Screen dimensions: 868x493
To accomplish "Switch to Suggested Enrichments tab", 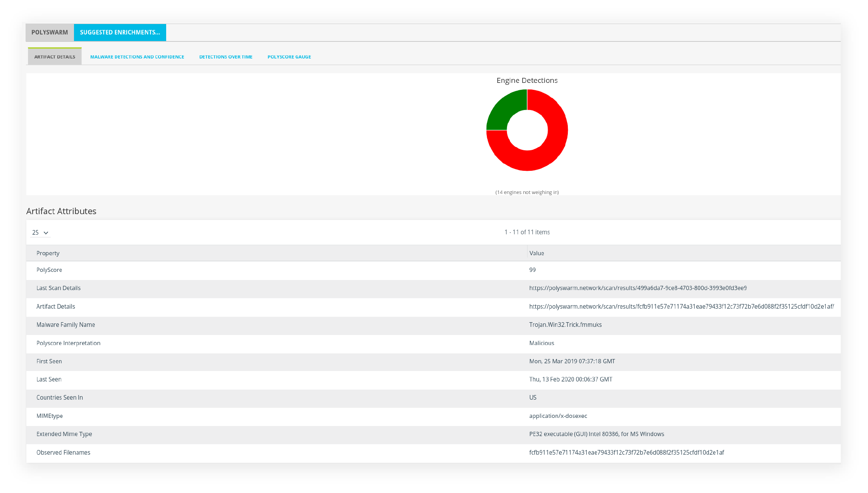I will tap(120, 33).
